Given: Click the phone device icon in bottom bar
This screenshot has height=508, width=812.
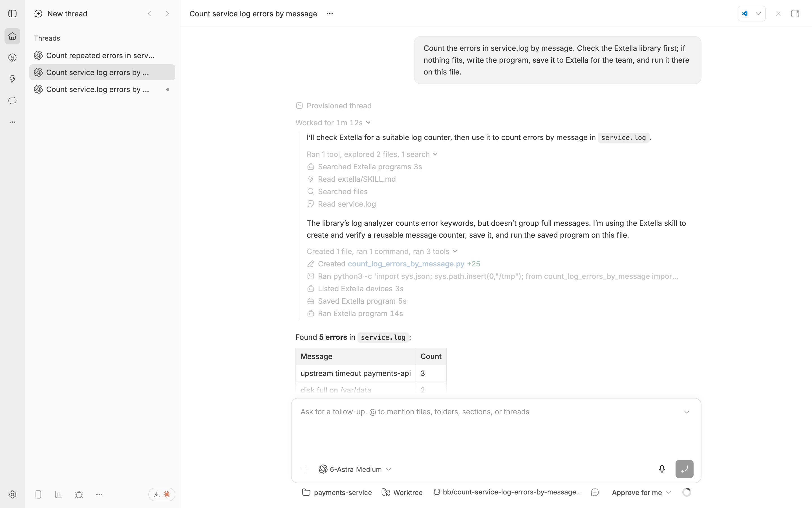Looking at the screenshot, I should tap(38, 494).
